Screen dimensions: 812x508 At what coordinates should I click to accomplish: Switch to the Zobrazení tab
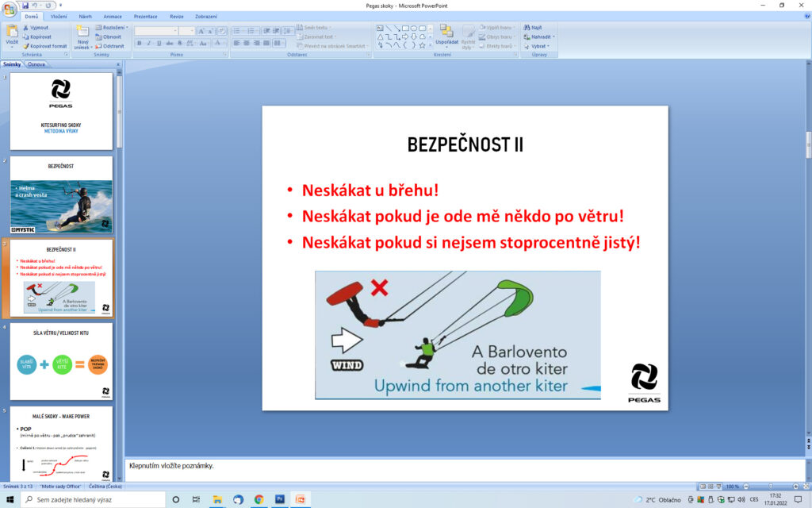[x=206, y=17]
